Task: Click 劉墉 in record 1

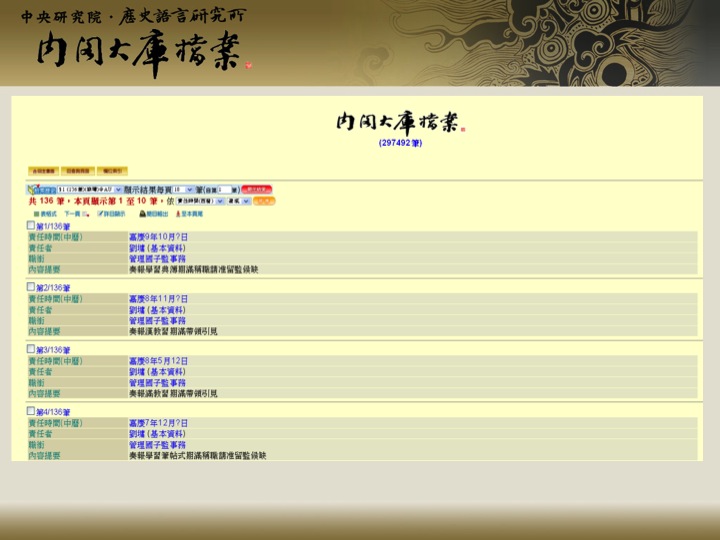Action: 137,248
